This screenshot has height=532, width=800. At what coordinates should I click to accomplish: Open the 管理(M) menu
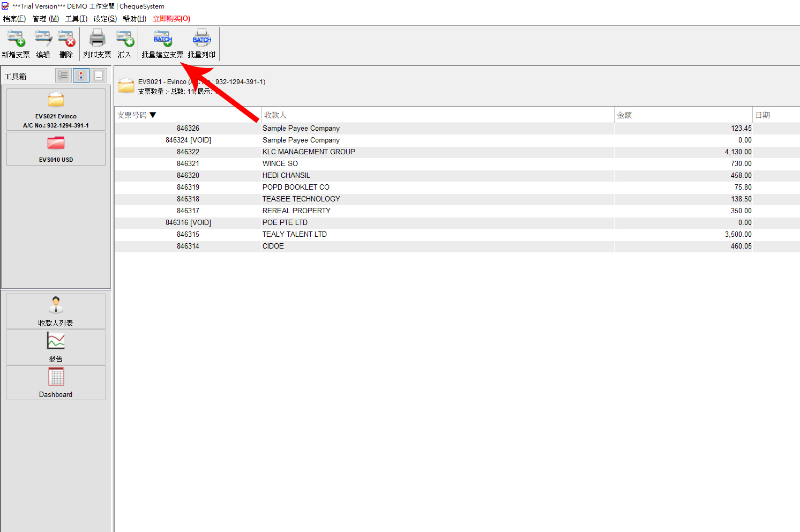[46, 19]
